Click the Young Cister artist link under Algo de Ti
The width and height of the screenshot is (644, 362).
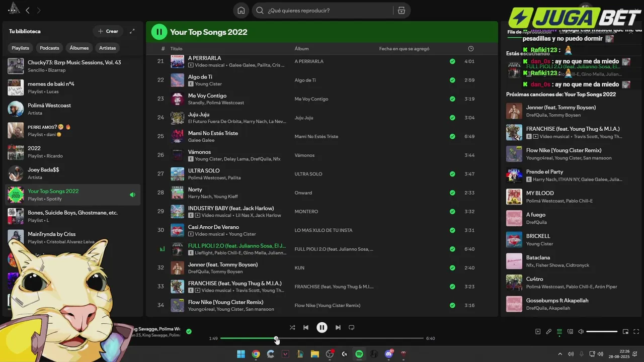tap(208, 84)
